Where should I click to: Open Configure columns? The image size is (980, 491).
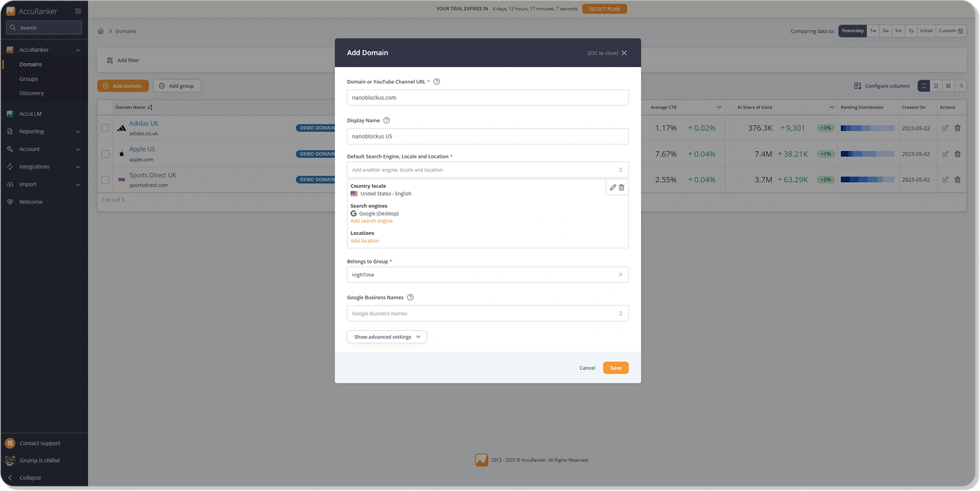pyautogui.click(x=882, y=86)
